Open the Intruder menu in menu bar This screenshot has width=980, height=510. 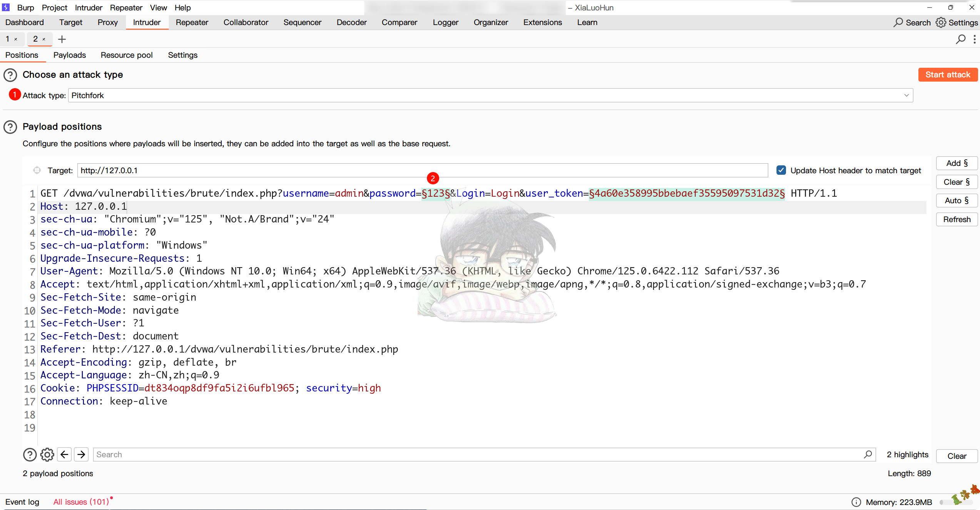89,8
